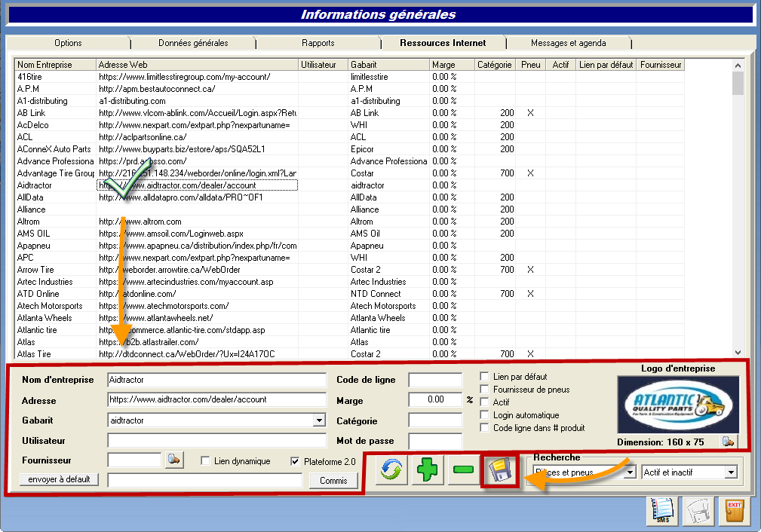Click the http://aclpartsonline.ca/ address cell
This screenshot has width=761, height=532.
tap(197, 136)
